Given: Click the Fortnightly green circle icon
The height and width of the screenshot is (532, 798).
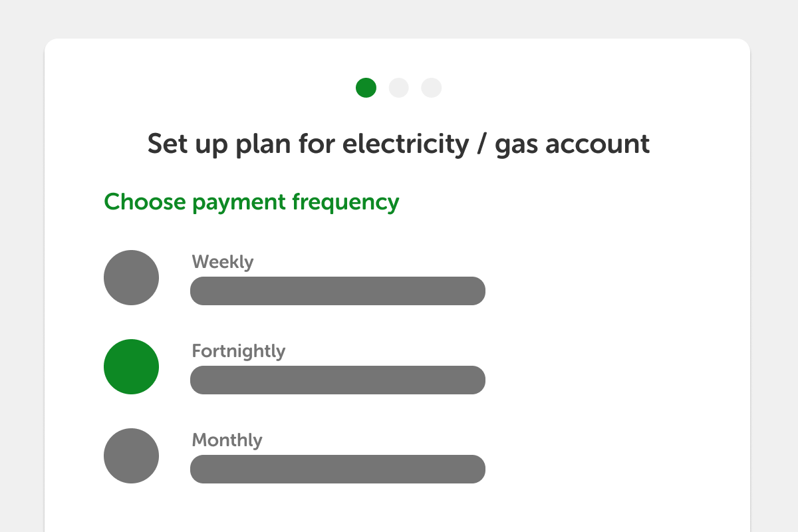Looking at the screenshot, I should coord(131,366).
